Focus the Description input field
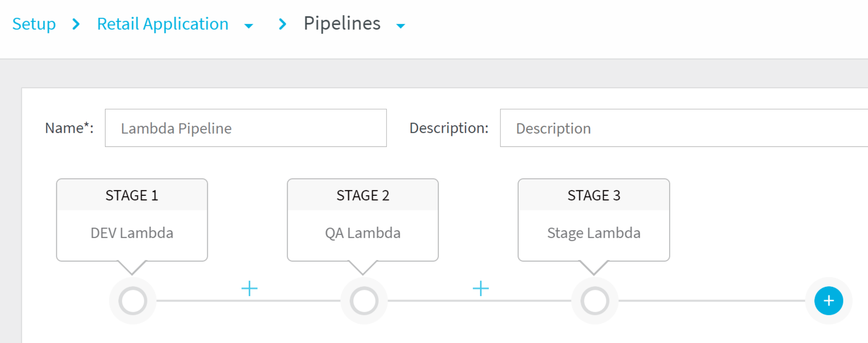This screenshot has width=868, height=343. pos(684,128)
